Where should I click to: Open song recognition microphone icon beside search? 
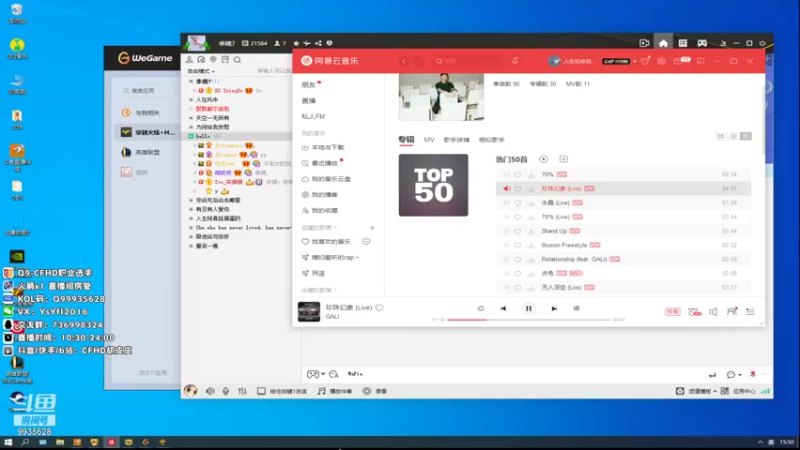pos(515,61)
